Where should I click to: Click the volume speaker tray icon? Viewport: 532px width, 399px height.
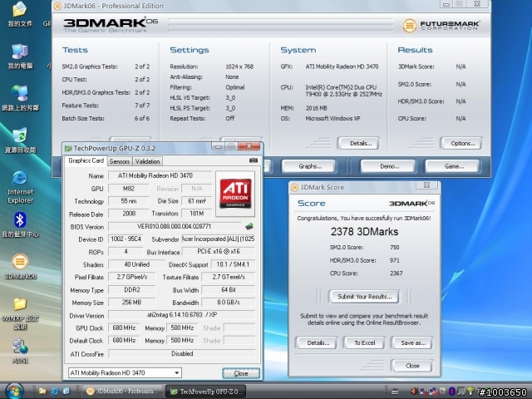(x=414, y=392)
